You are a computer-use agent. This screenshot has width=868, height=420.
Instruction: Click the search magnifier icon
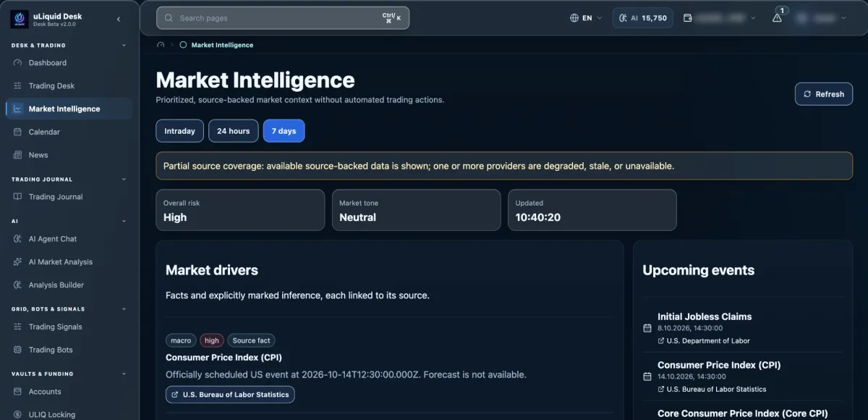169,18
